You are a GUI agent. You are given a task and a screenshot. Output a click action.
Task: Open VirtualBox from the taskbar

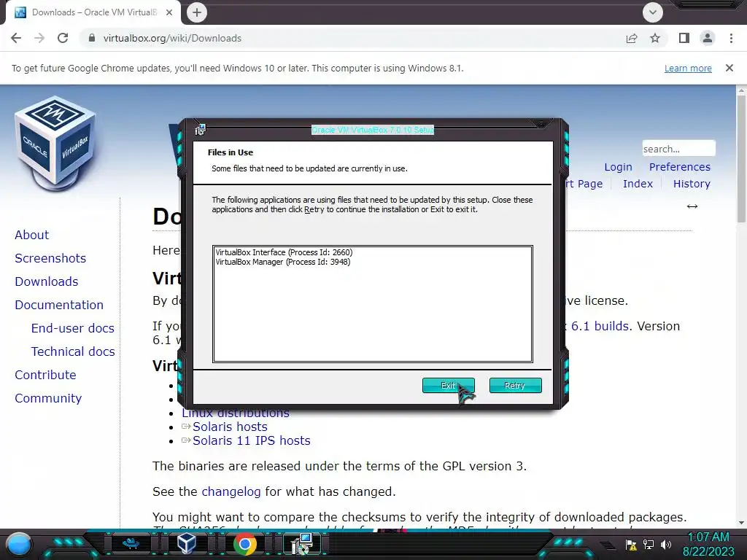point(187,544)
